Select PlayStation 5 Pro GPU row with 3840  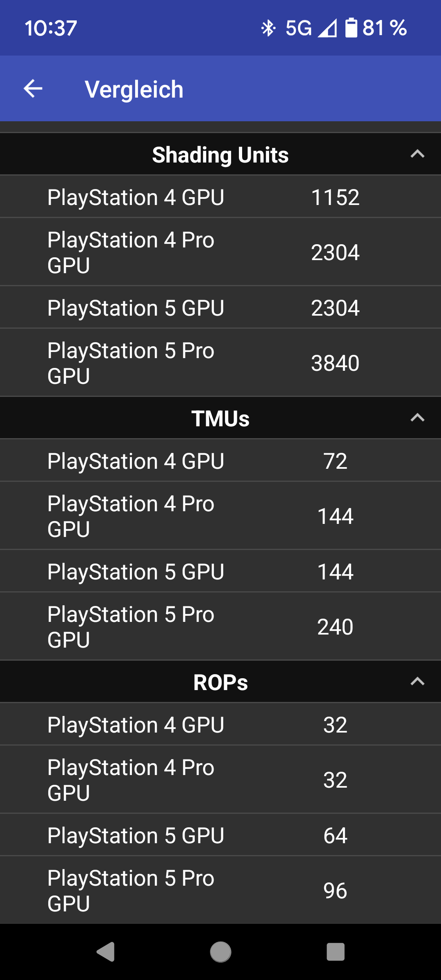(220, 363)
